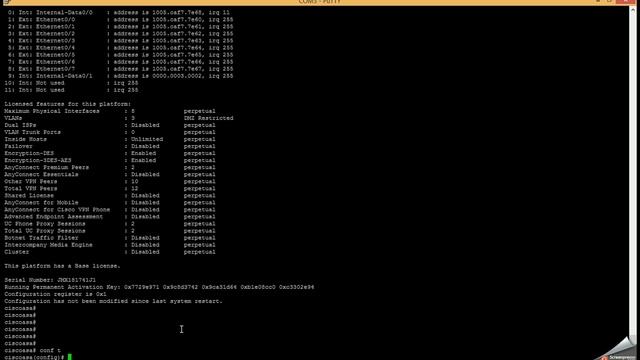
Task: Click 'AnyConnect Premium Peers' feature label
Action: tap(47, 167)
